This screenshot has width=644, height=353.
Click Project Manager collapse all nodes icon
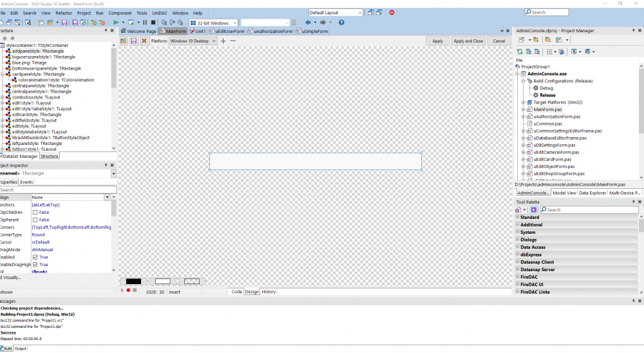(537, 52)
